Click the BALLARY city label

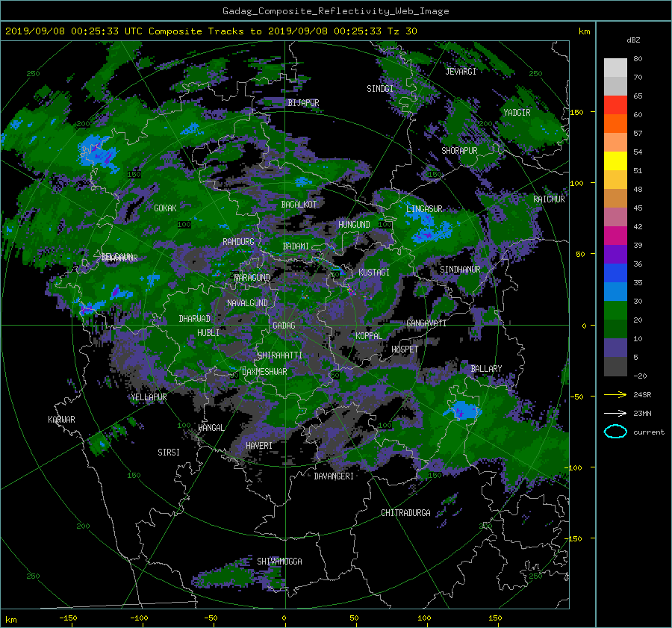pyautogui.click(x=486, y=369)
